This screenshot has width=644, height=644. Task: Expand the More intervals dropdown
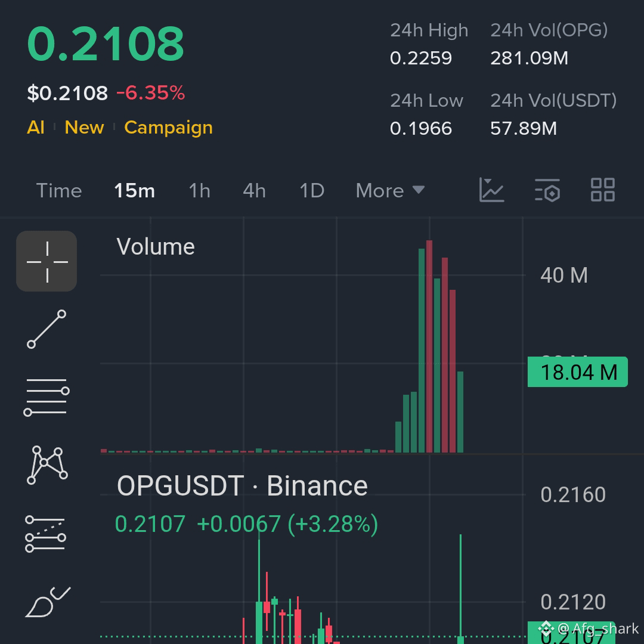[x=390, y=191]
